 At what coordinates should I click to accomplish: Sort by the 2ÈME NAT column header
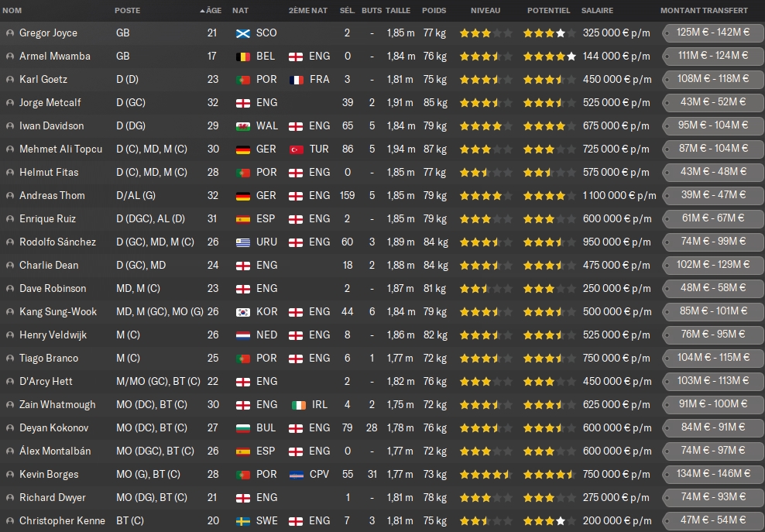[308, 10]
